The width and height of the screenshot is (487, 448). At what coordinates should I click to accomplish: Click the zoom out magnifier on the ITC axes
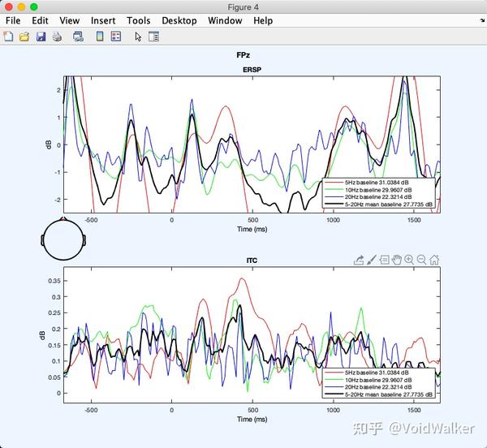421,260
